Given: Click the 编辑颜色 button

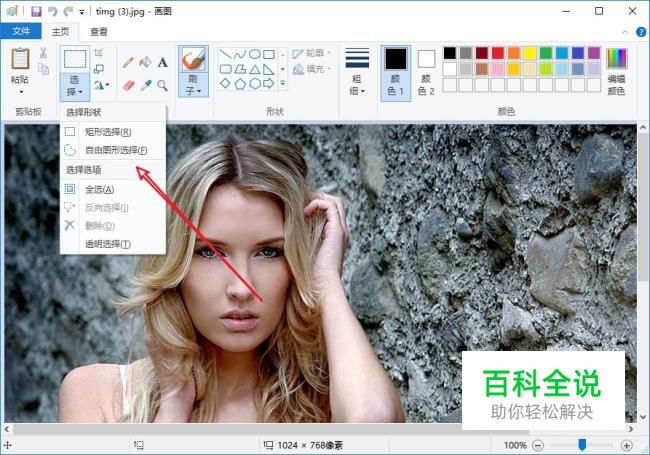Looking at the screenshot, I should click(x=617, y=72).
